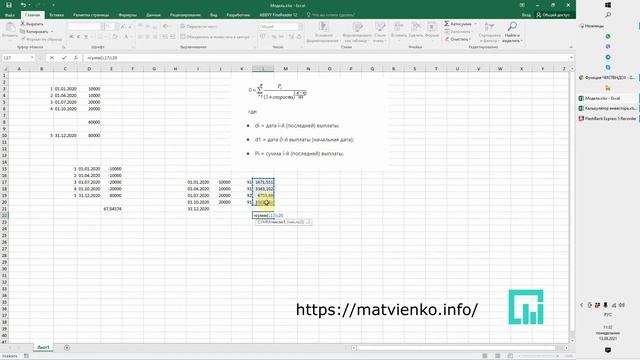640x360 pixels.
Task: Open Clear (Очистить) options
Action: [457, 39]
